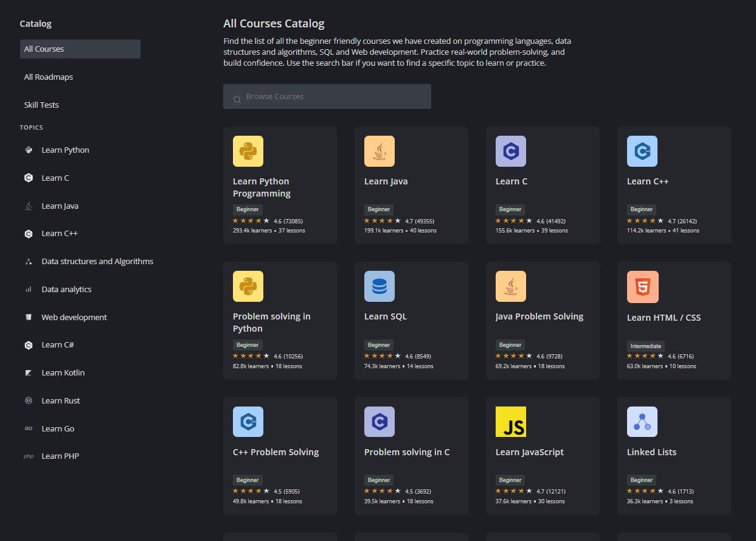Open the Learn Kotlin sidebar topic
This screenshot has height=541, width=756.
tap(63, 373)
